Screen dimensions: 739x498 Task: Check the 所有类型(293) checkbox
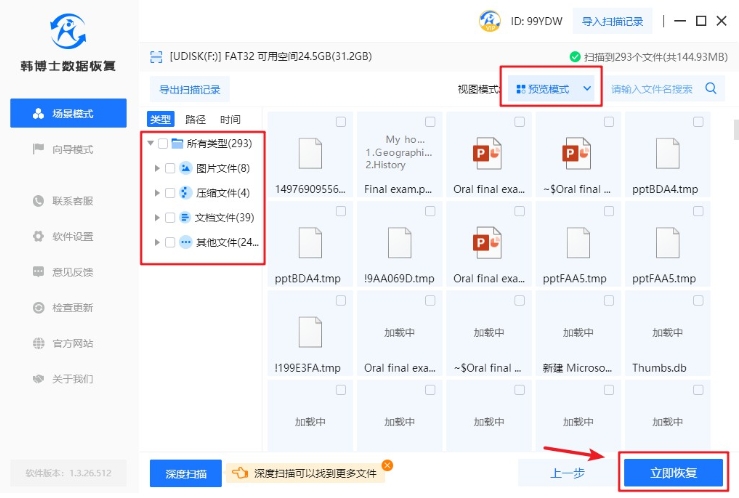tap(163, 144)
